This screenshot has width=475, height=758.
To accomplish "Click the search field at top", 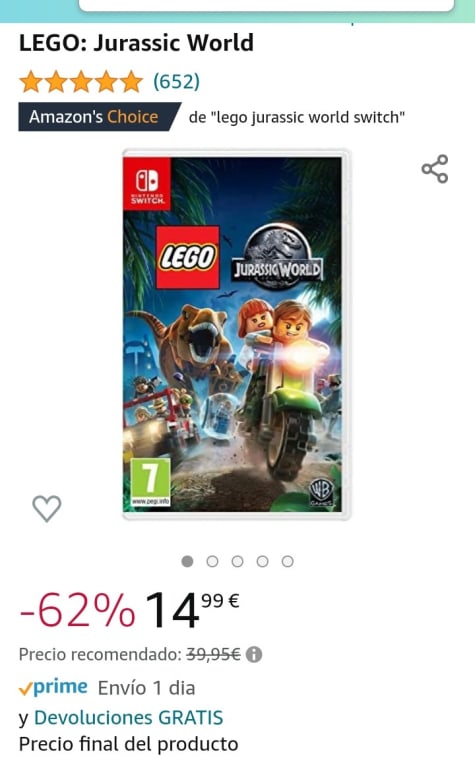I will (267, 5).
